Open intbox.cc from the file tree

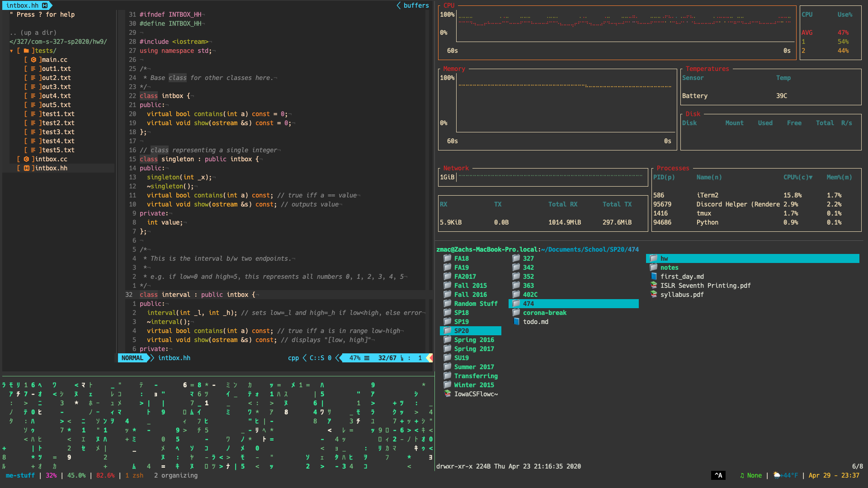(x=51, y=159)
